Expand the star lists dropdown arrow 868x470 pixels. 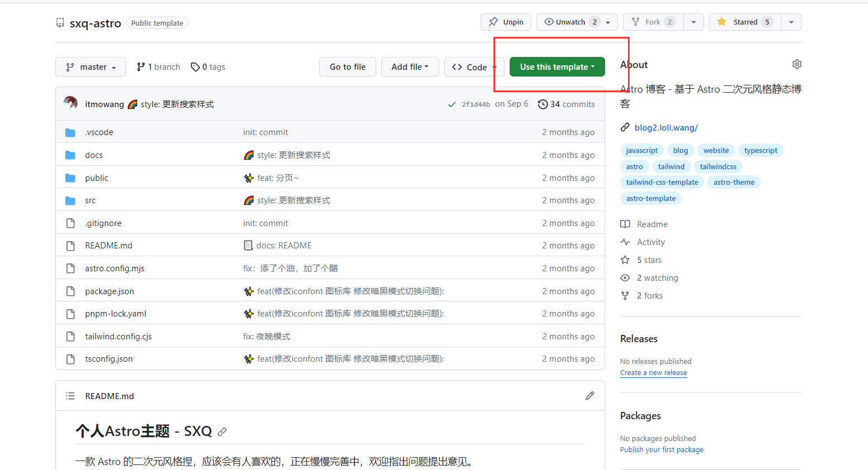coord(792,22)
